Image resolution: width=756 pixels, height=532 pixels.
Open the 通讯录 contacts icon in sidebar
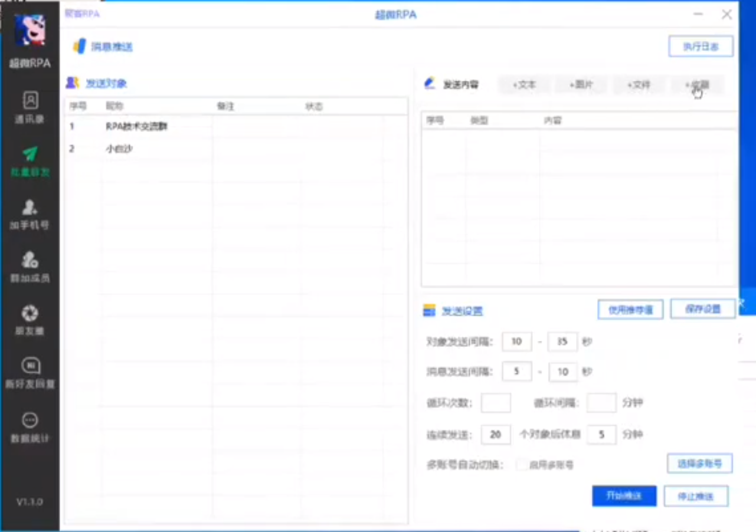coord(30,101)
